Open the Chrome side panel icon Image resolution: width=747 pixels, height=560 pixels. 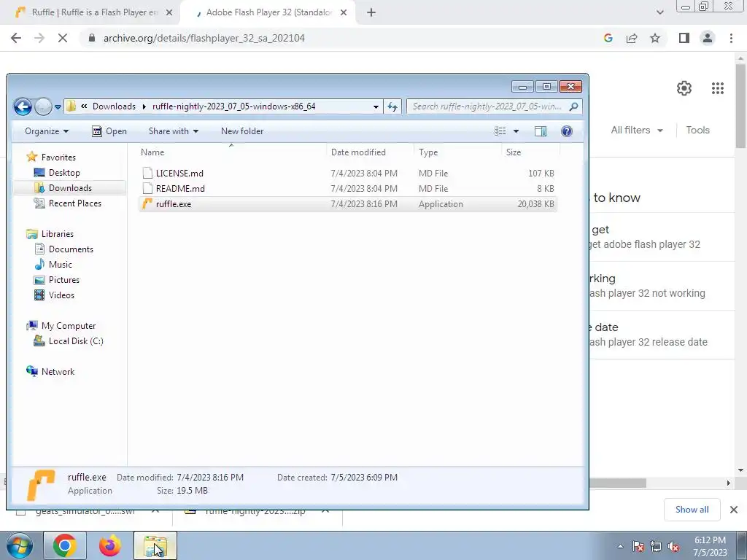pos(684,38)
